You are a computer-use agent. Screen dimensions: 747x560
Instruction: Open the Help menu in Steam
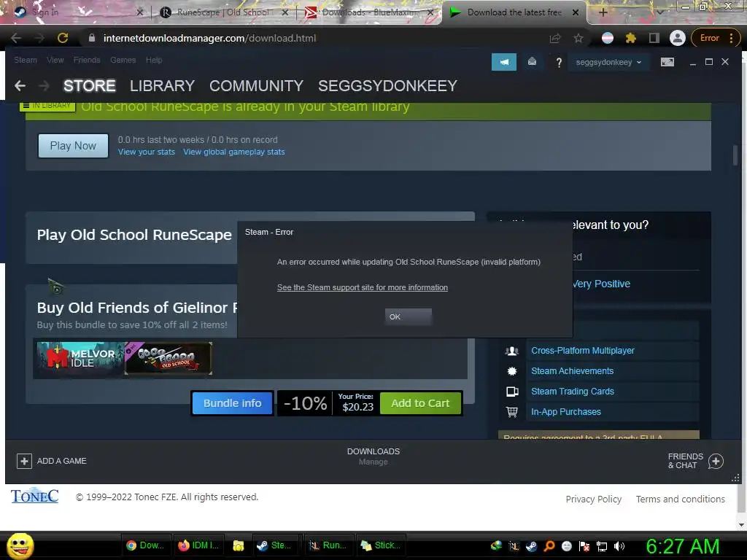click(x=154, y=60)
